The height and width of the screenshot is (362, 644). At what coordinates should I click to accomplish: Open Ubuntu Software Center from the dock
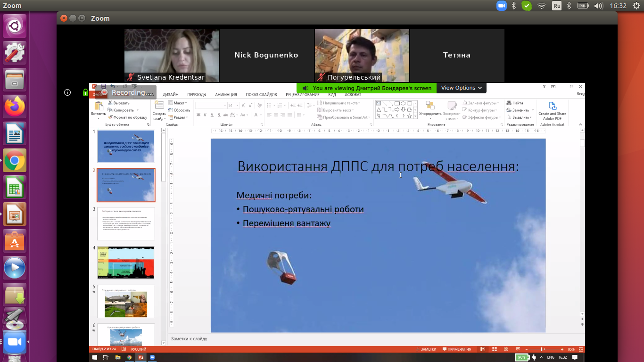[15, 242]
